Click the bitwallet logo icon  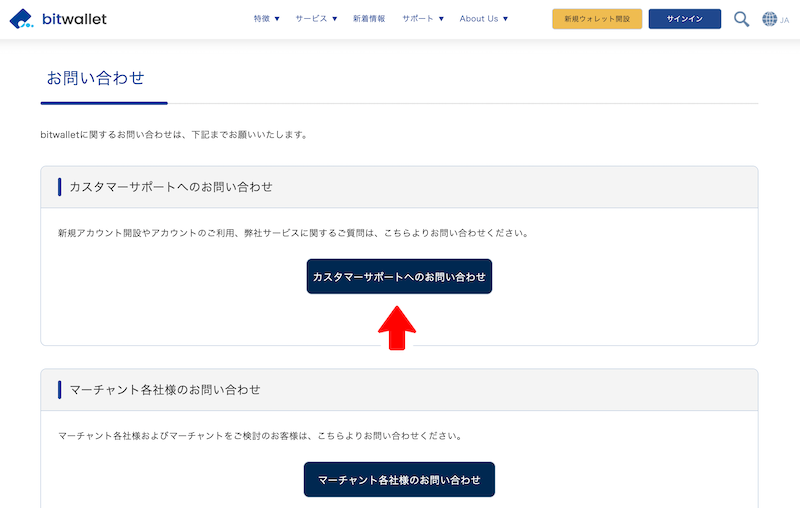coord(21,19)
